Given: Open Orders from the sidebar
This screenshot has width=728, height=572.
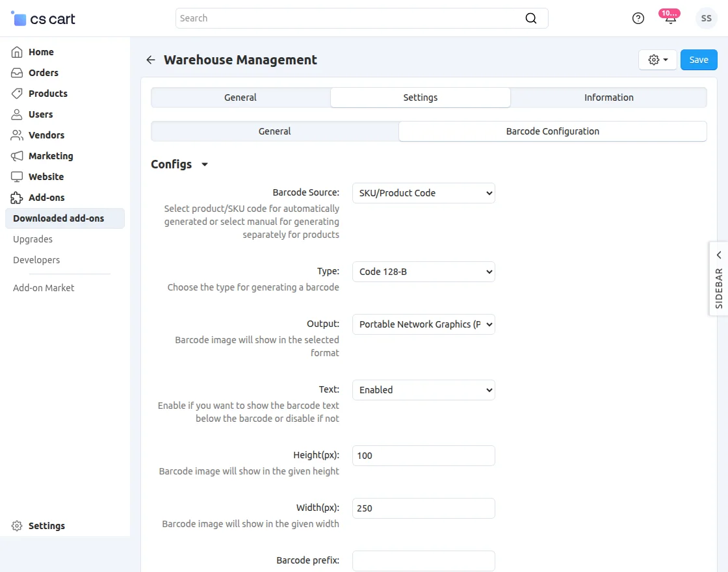Looking at the screenshot, I should point(44,73).
